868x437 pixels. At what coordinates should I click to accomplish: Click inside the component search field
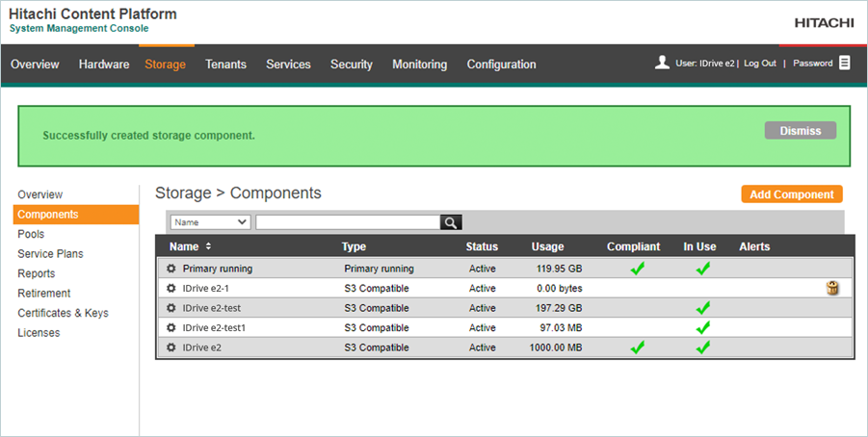click(x=347, y=222)
